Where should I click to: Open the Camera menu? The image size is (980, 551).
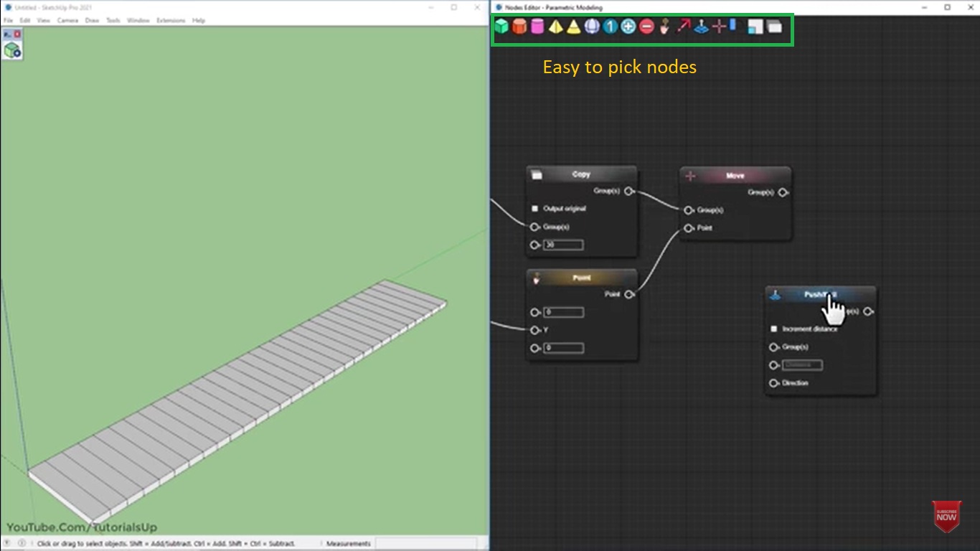pos(67,20)
